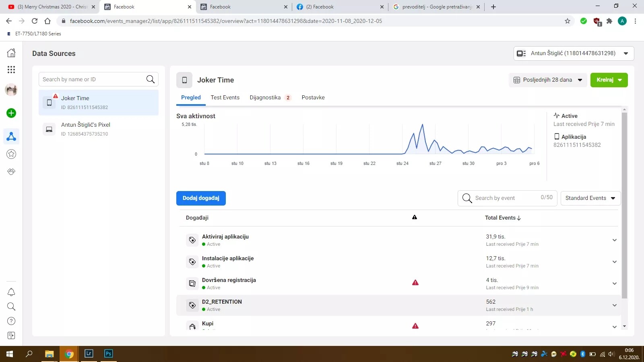The image size is (644, 362).
Task: Click the app ID 826111511545382 in right panel
Action: [x=577, y=145]
